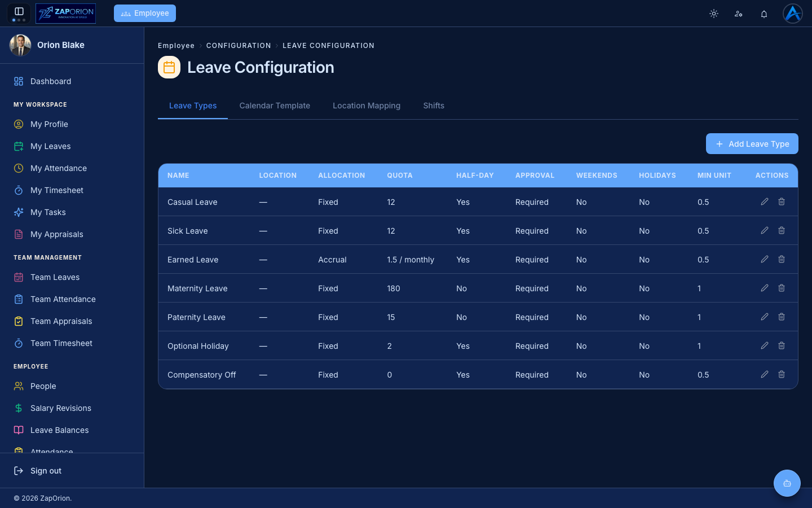Open Salary Revisions in sidebar
The width and height of the screenshot is (812, 508).
pos(72,408)
